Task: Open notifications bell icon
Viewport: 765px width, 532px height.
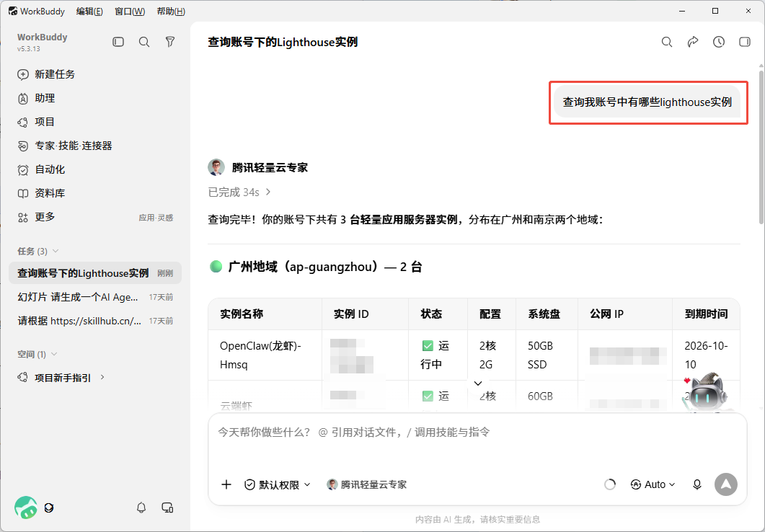Action: tap(141, 507)
